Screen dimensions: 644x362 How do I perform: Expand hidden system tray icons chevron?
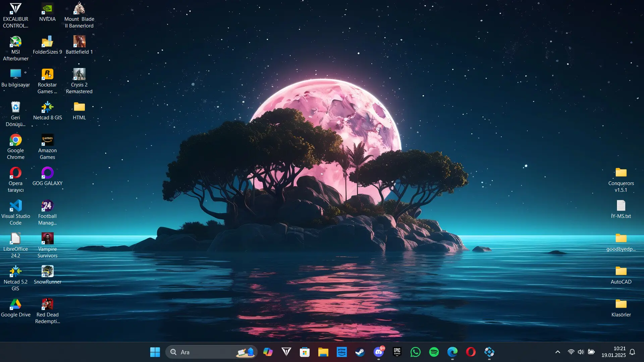point(557,352)
